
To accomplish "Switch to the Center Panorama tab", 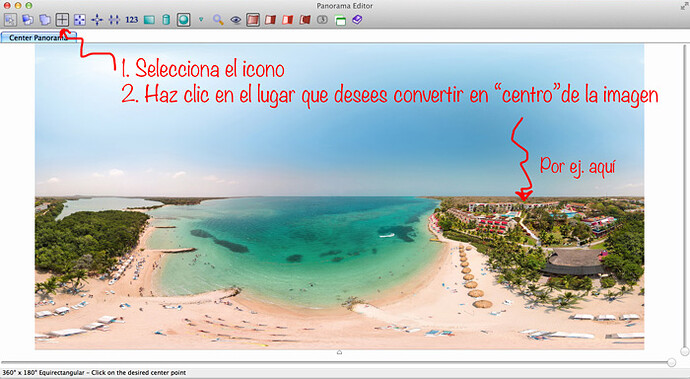I will [39, 37].
